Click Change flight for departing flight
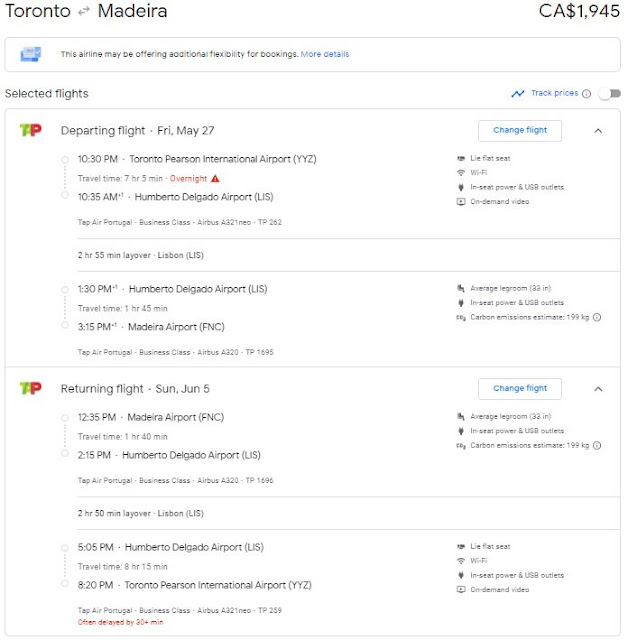 coord(520,130)
